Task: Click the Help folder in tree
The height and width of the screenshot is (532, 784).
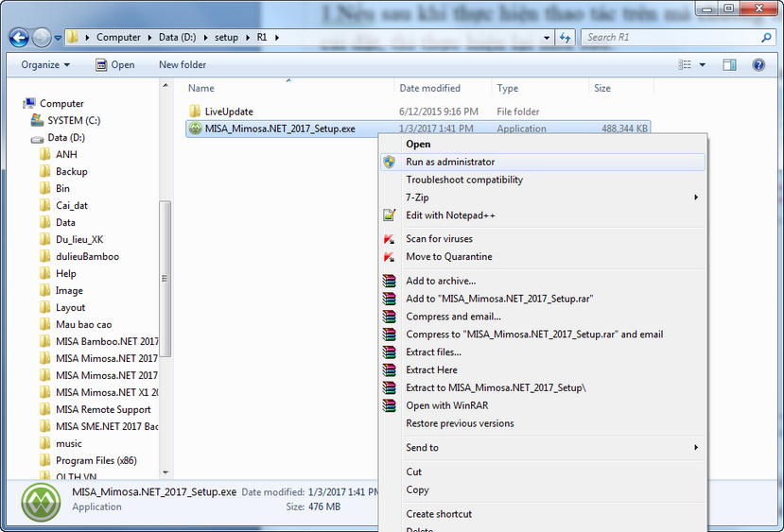Action: tap(58, 273)
